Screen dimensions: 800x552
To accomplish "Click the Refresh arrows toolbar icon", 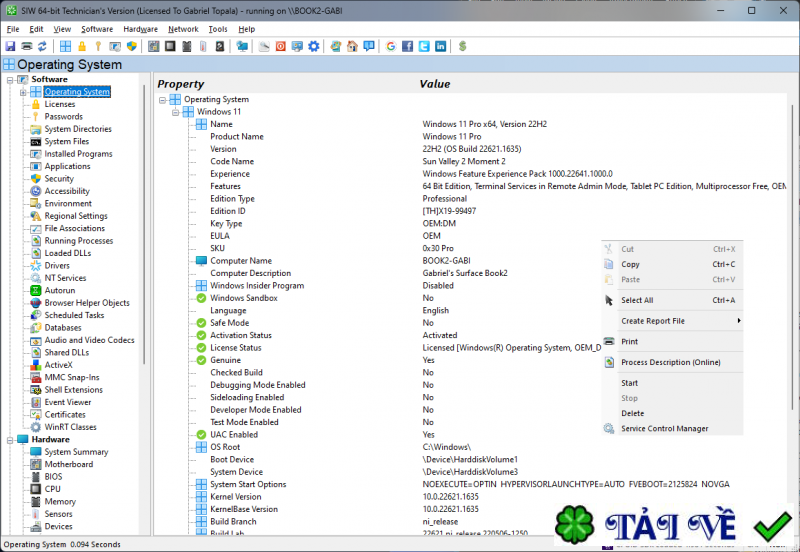I will pos(42,46).
